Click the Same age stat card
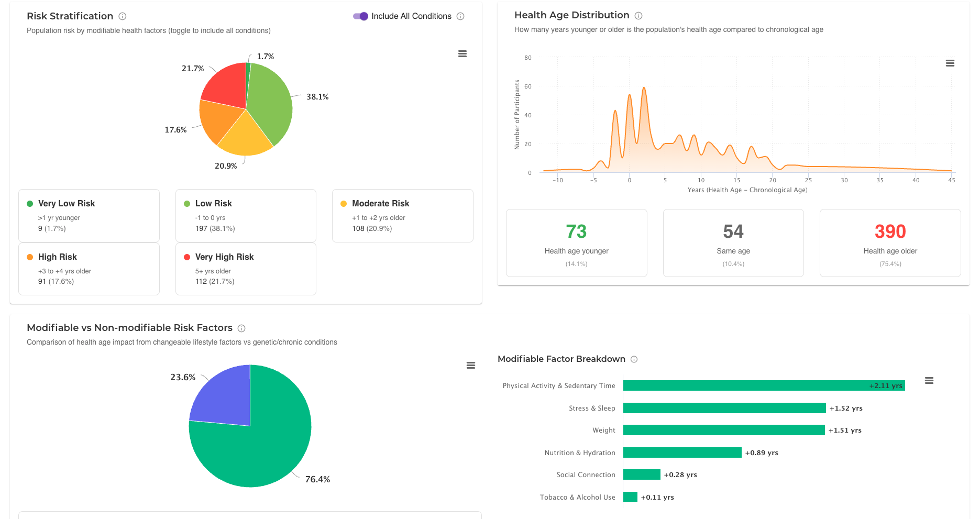 pos(733,242)
